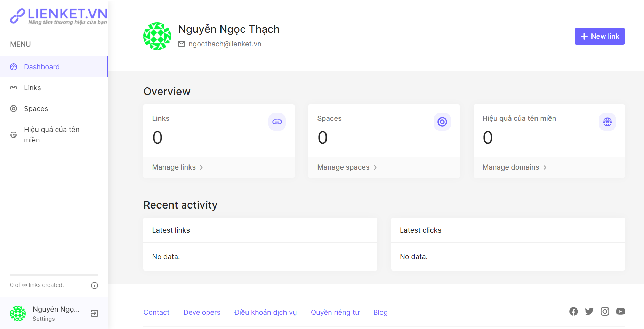Click the logout icon next to Nguyễn Ngọ...
This screenshot has height=329, width=644.
pyautogui.click(x=94, y=313)
